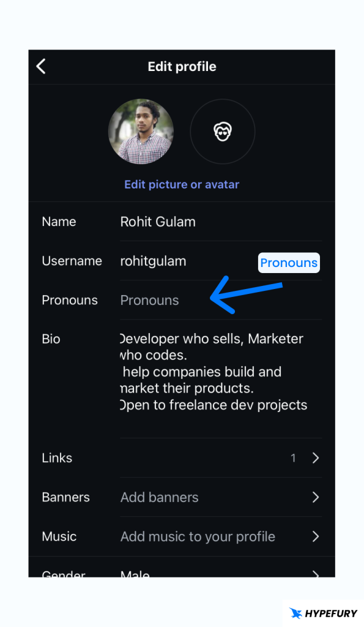Viewport: 364px width, 627px height.
Task: Click the Edit profile title
Action: pyautogui.click(x=182, y=66)
